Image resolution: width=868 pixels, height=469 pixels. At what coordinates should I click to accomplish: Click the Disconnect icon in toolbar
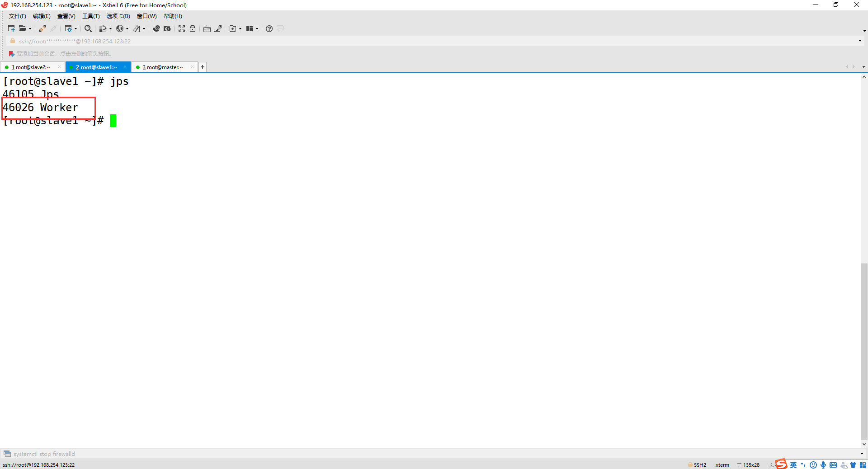pyautogui.click(x=53, y=28)
